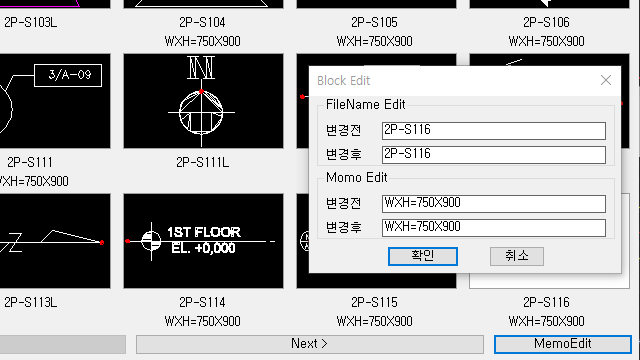This screenshot has height=360, width=640.
Task: Click WXH=750X900 memo under 2P-S114
Action: (202, 322)
